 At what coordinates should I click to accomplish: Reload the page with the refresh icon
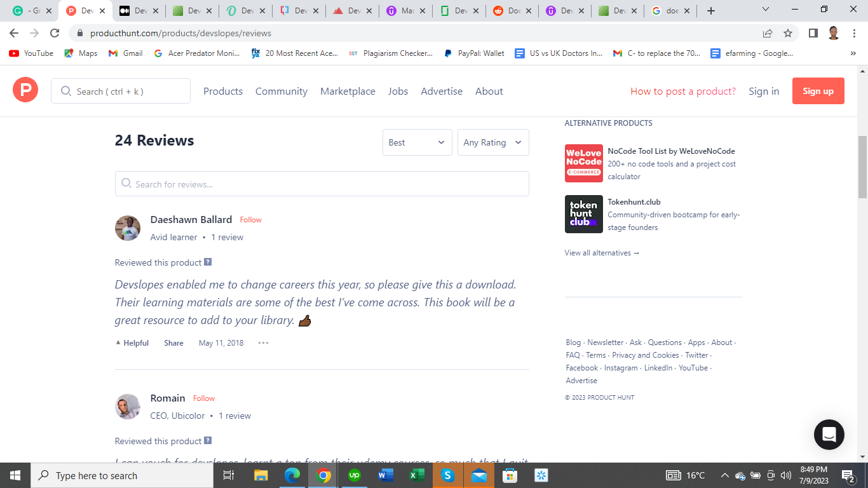[x=55, y=33]
